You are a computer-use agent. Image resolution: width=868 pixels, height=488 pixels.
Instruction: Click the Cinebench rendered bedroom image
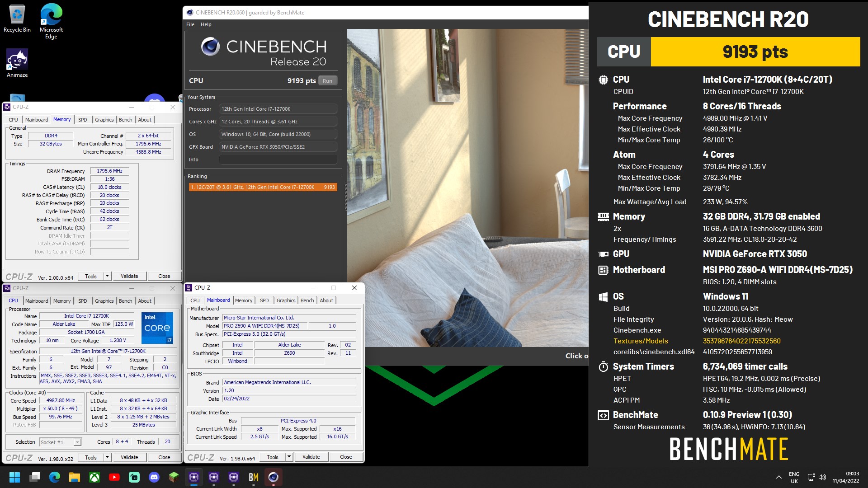(x=467, y=188)
